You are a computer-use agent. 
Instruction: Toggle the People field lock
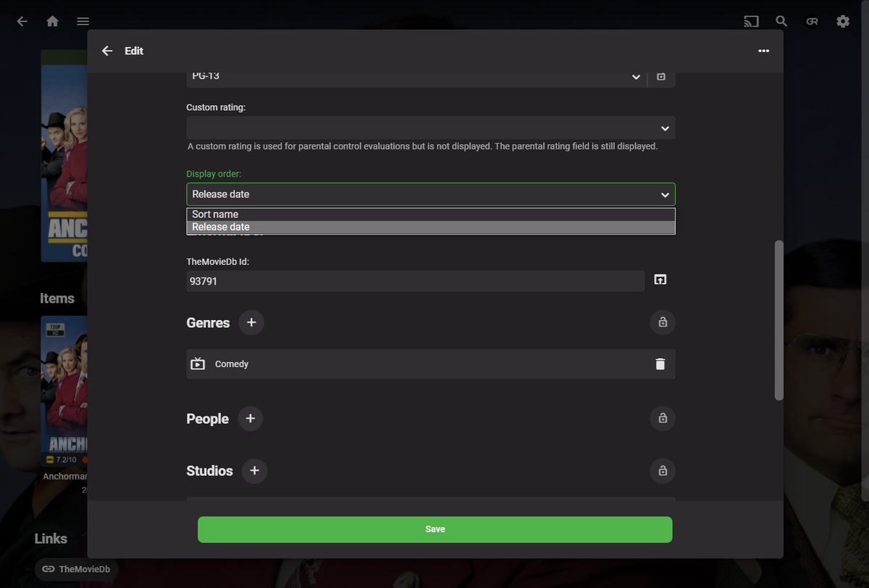click(x=662, y=419)
